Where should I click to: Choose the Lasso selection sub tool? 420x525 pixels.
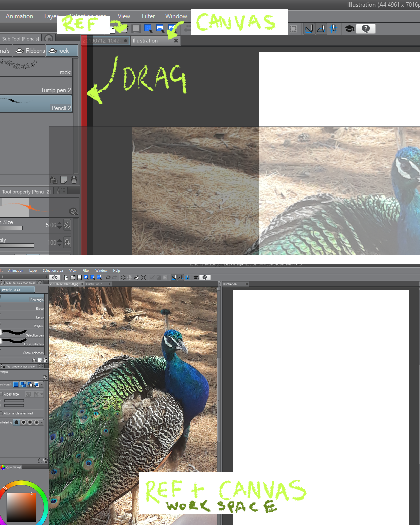(22, 316)
